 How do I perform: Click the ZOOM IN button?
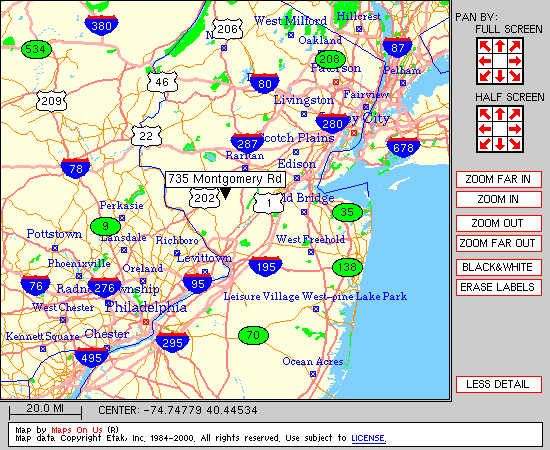[498, 200]
